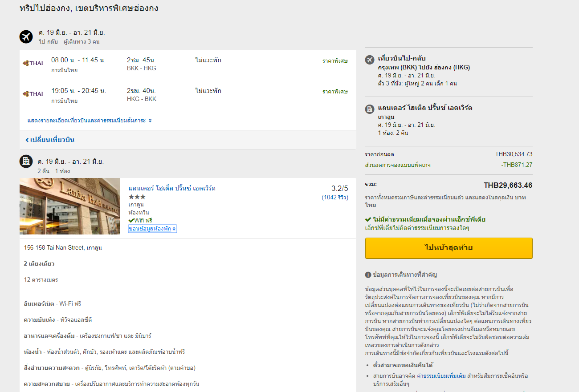Collapse the room info with ซ่อนข้อมูลห้องพัก
The height and width of the screenshot is (392, 579).
(152, 229)
